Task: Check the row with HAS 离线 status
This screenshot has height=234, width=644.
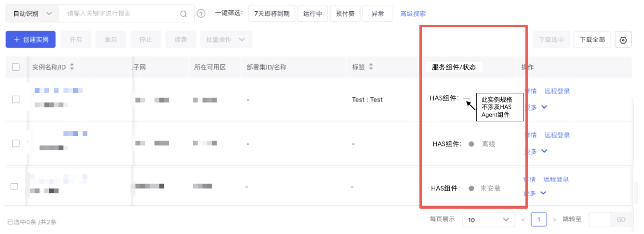Action: [16, 143]
